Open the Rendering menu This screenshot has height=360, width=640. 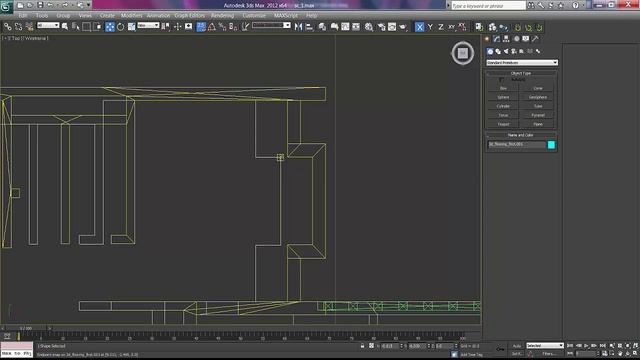tap(222, 16)
